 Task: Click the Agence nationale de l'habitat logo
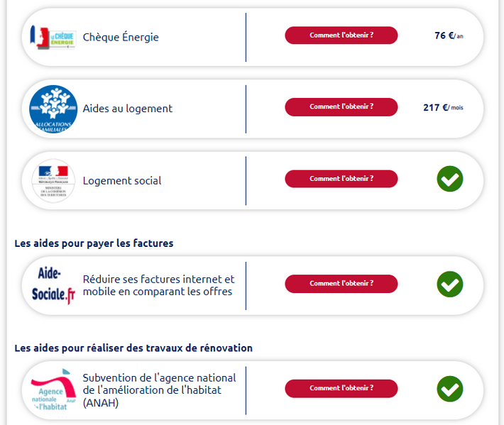point(53,390)
